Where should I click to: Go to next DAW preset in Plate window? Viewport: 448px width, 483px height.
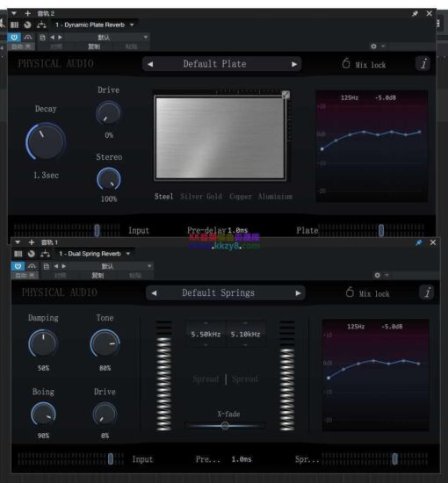(x=60, y=37)
